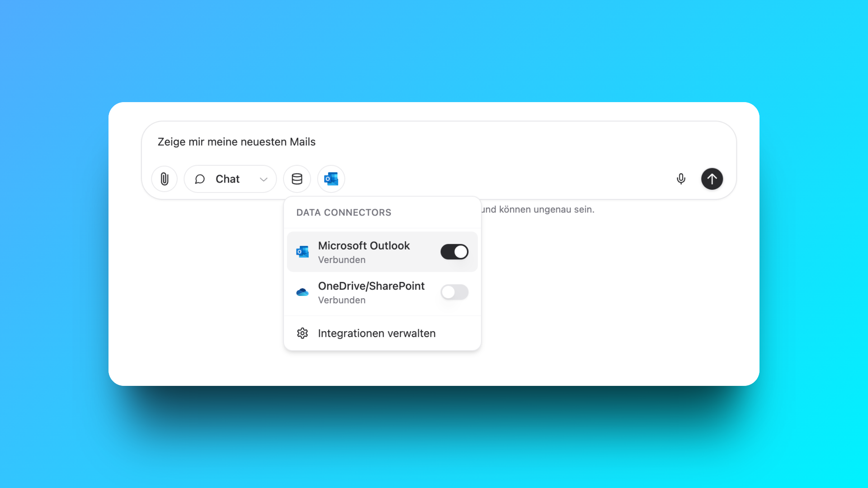The width and height of the screenshot is (868, 488).
Task: Open Integrationen verwalten
Action: tap(382, 333)
